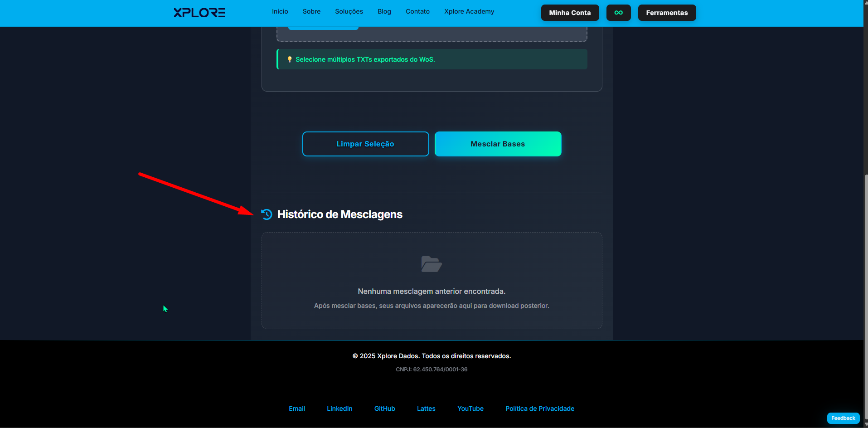Open the Feedback widget
868x428 pixels.
click(x=843, y=418)
